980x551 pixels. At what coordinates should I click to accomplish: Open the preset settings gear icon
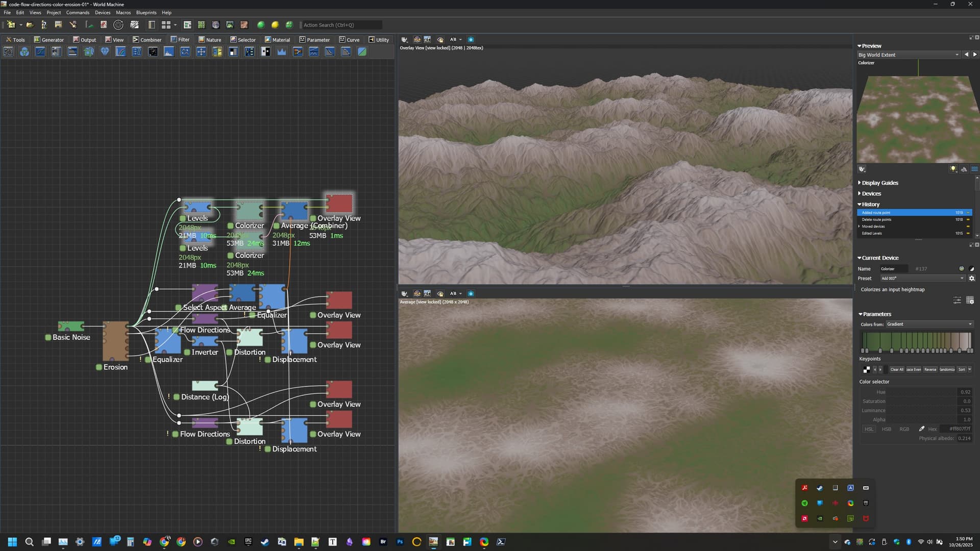click(x=972, y=278)
